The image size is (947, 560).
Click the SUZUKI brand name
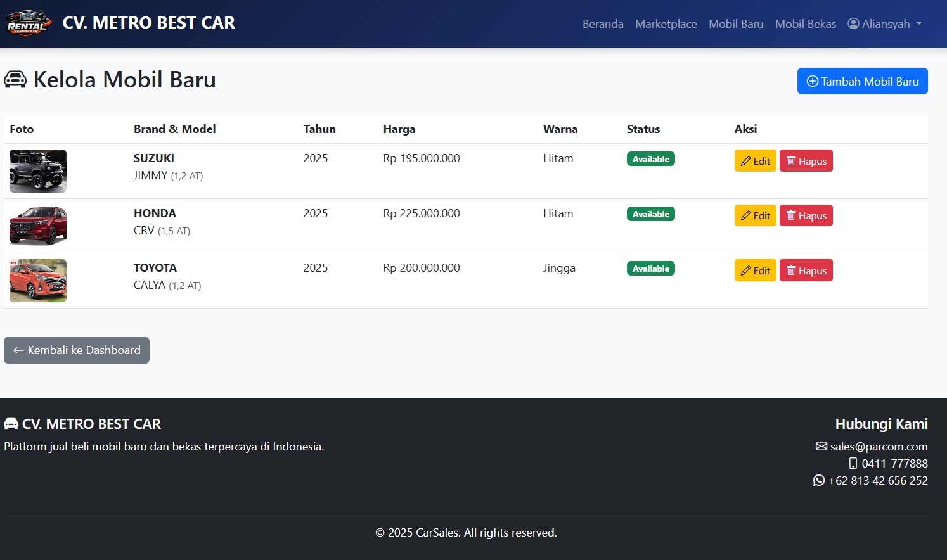tap(154, 158)
